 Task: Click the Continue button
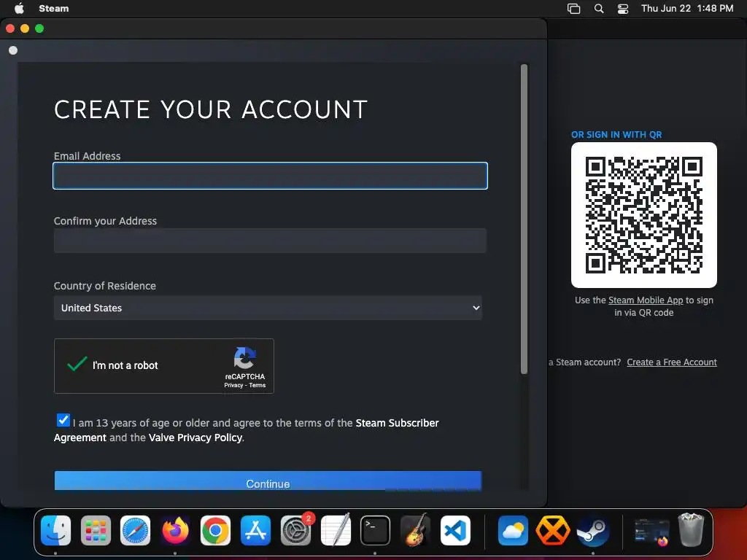(x=268, y=481)
